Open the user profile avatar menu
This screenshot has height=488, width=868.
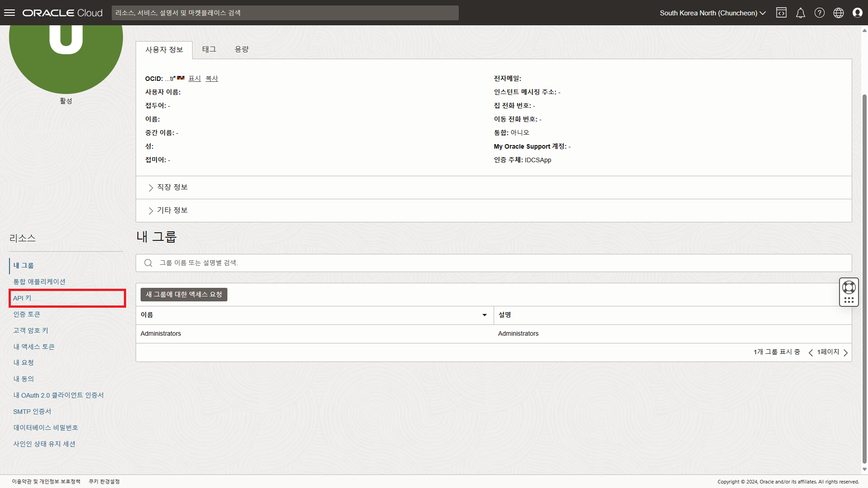point(857,13)
